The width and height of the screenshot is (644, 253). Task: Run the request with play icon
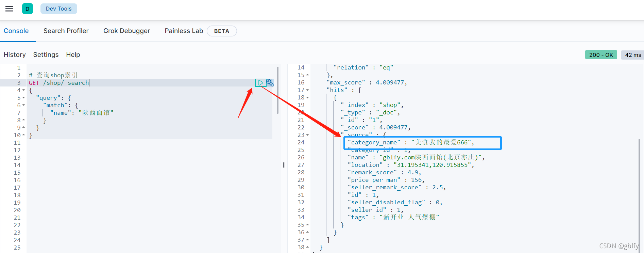[x=260, y=83]
